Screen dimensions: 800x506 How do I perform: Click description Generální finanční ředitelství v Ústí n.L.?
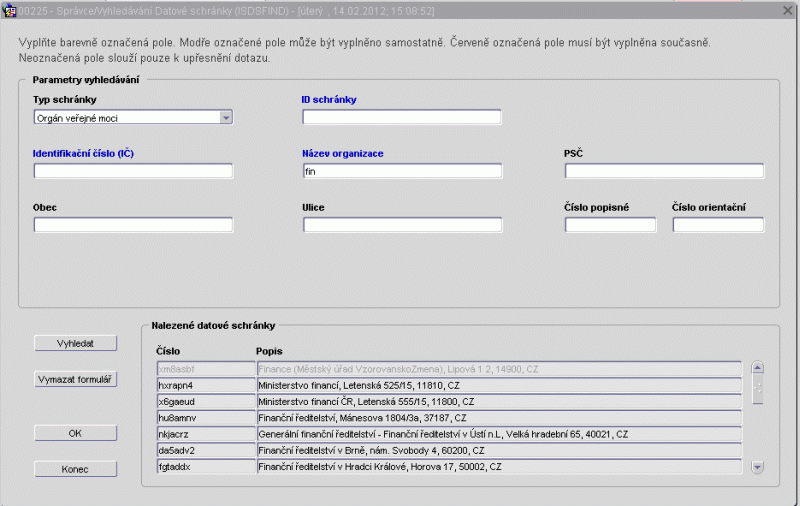pos(499,434)
